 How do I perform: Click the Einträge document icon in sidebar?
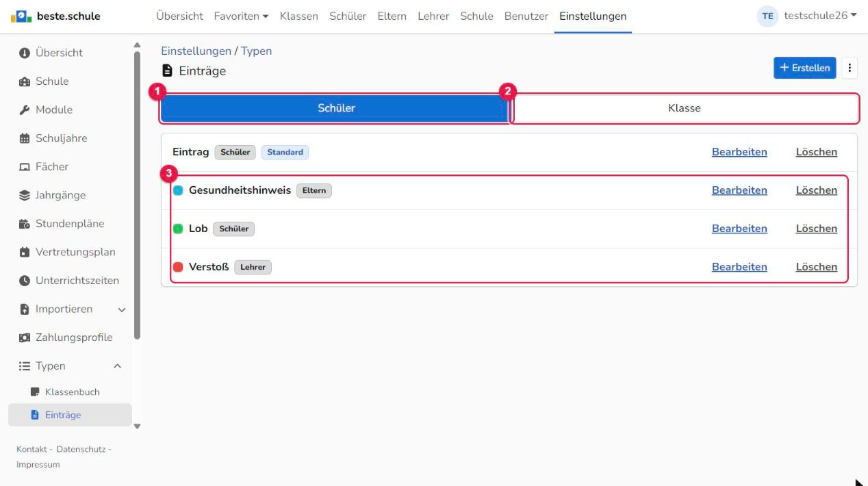(36, 415)
